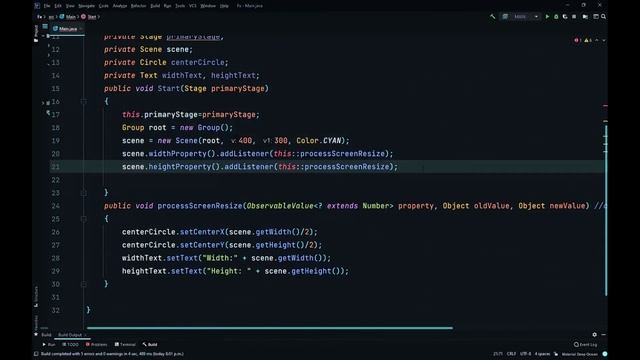Click the centerCircle field on line 13

198,62
